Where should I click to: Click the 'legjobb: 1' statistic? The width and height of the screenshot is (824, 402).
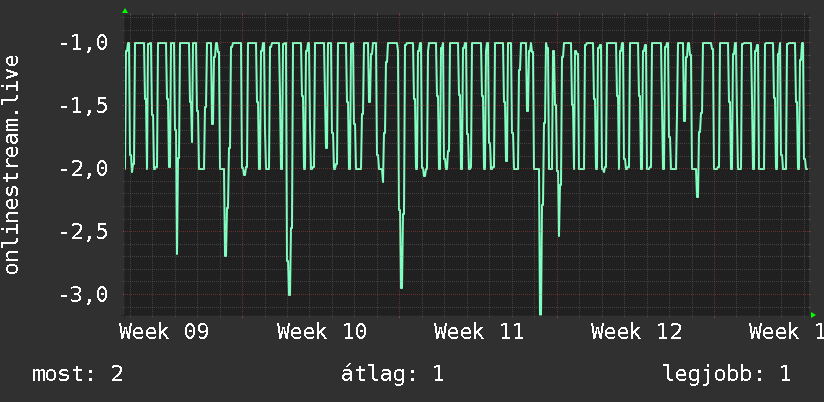(x=727, y=374)
